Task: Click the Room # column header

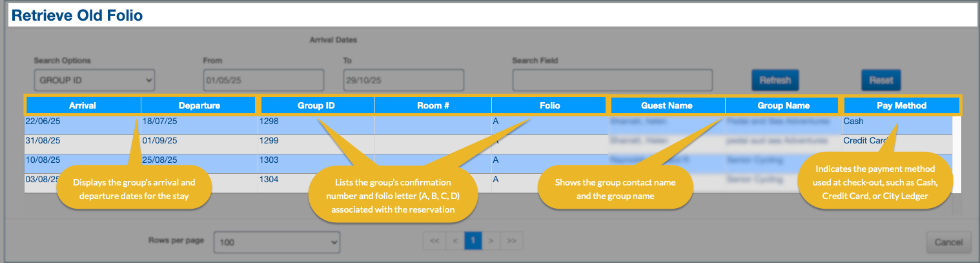Action: (x=433, y=105)
